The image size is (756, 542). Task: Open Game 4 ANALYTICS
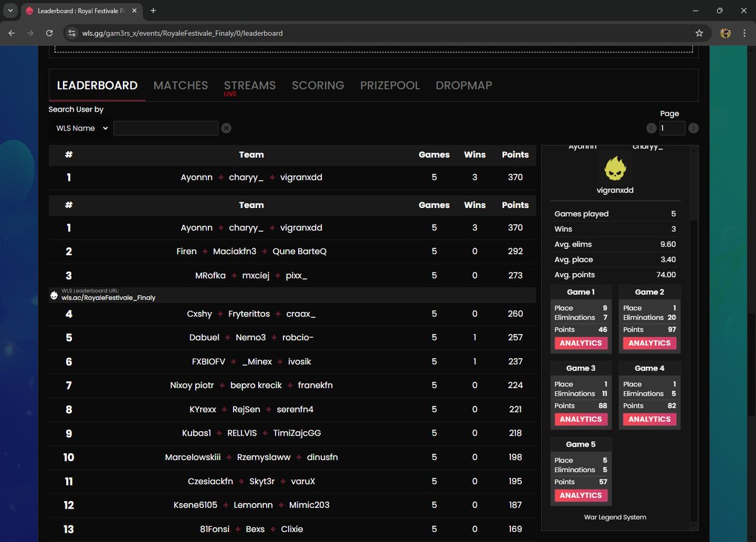(x=650, y=419)
